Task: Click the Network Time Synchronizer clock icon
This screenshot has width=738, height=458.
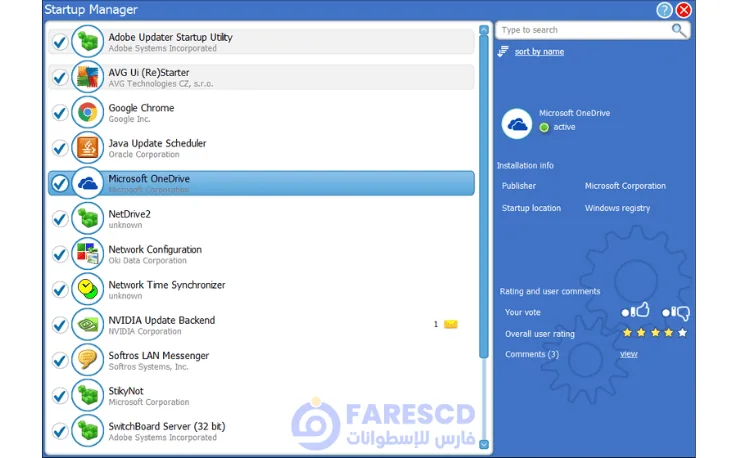Action: [88, 289]
